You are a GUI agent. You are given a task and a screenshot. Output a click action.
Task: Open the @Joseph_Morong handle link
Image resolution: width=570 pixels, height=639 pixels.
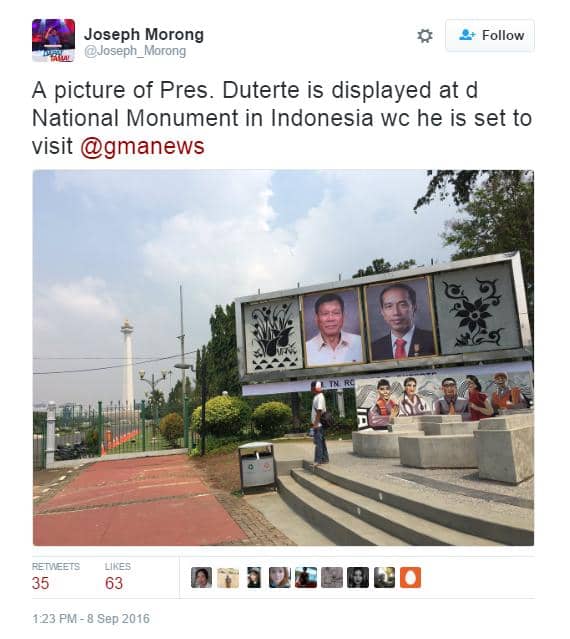pyautogui.click(x=135, y=51)
